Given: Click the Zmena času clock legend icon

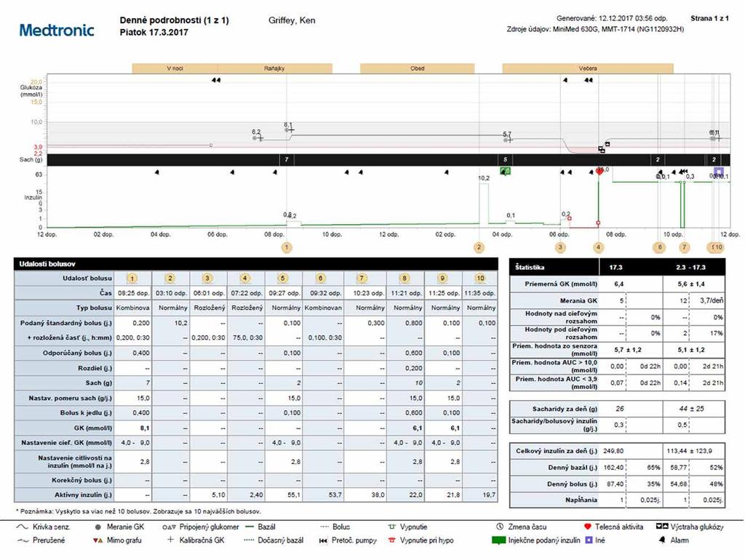Looking at the screenshot, I should (x=500, y=527).
